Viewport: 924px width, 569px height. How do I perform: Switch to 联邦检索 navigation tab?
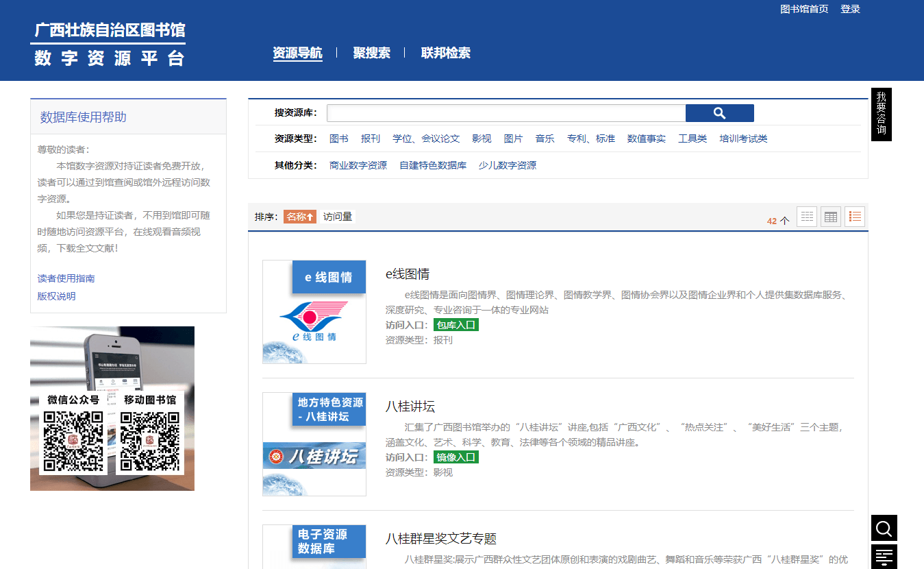tap(445, 53)
